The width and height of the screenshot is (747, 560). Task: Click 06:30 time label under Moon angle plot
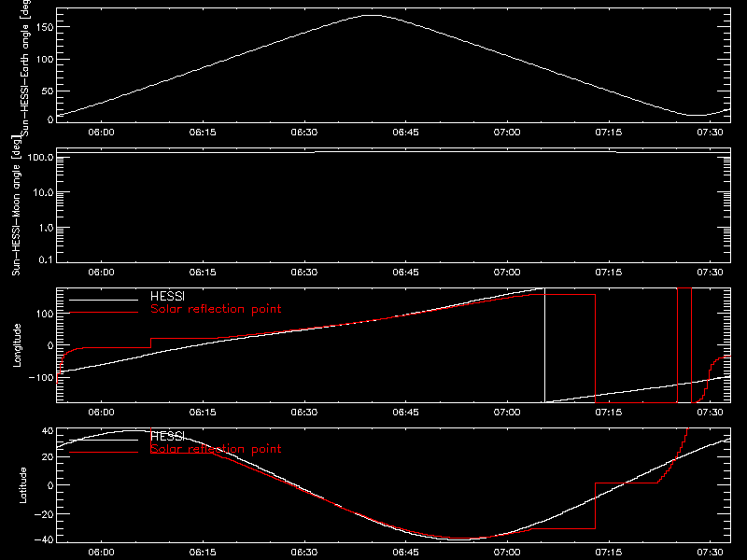click(x=304, y=273)
